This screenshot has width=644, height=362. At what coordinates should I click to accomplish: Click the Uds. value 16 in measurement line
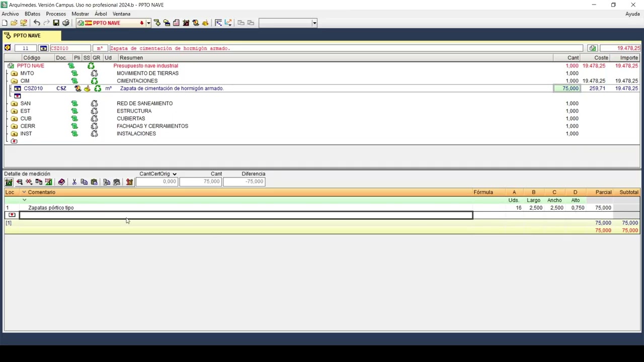(x=518, y=208)
